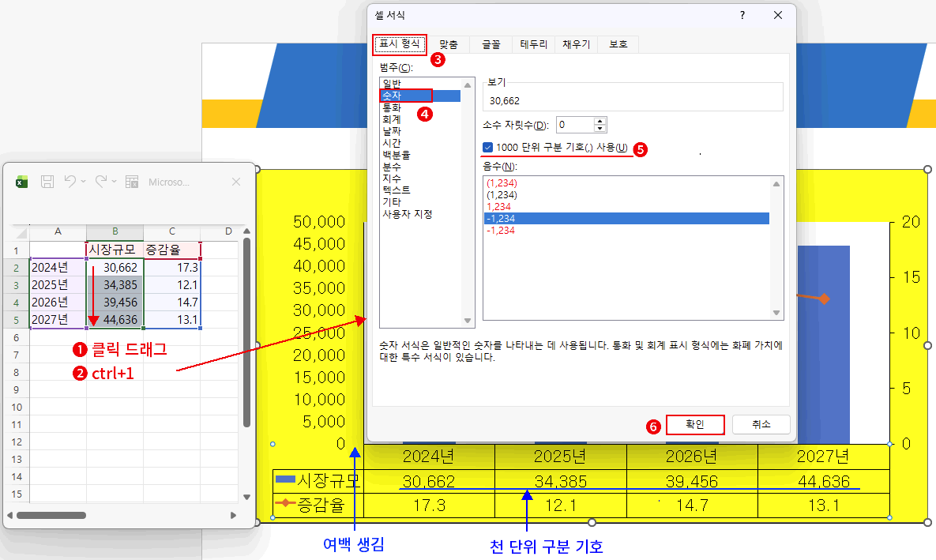This screenshot has height=560, width=936.
Task: Increase decimal places with up spinner arrow
Action: 600,121
